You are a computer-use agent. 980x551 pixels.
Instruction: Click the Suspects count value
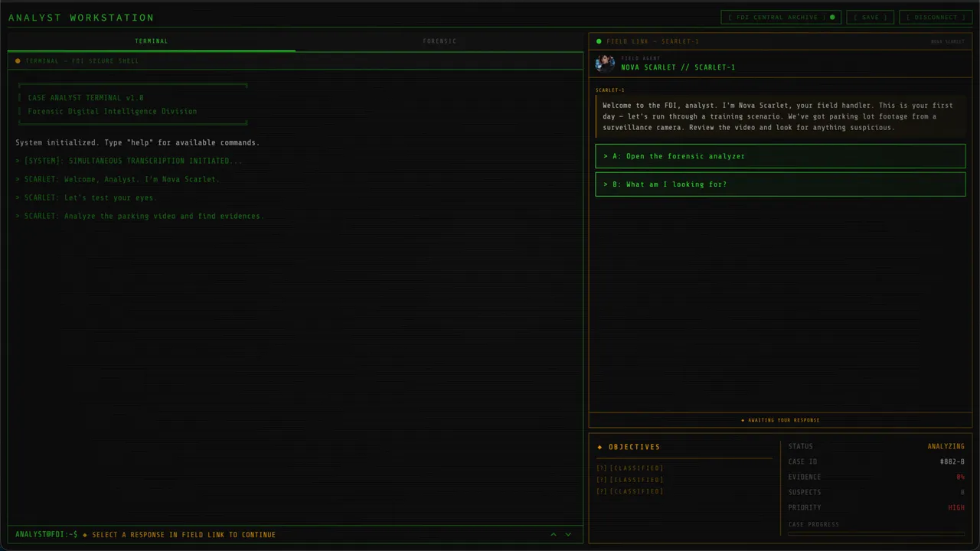coord(962,493)
